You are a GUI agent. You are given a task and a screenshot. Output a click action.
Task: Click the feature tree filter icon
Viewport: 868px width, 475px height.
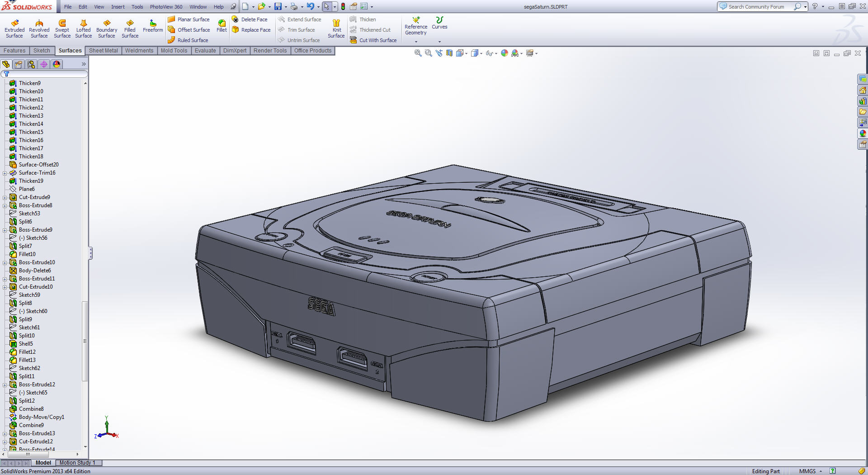(7, 74)
